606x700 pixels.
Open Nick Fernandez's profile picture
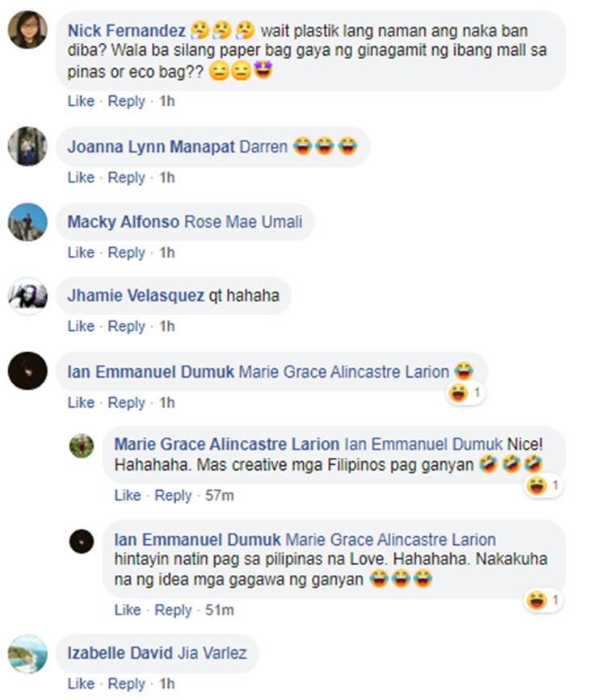[27, 30]
